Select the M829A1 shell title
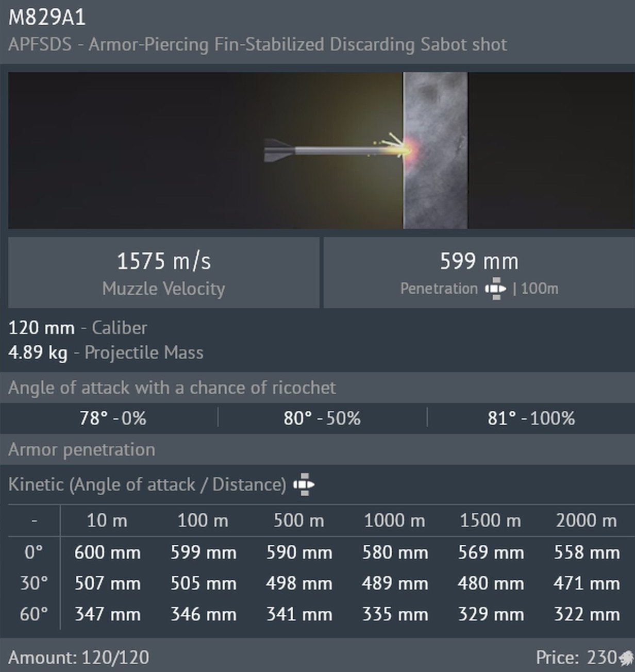 (47, 18)
